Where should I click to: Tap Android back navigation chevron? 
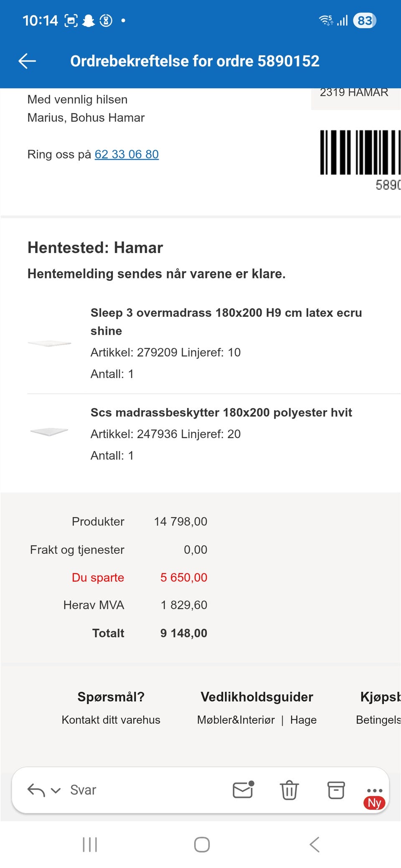click(x=315, y=844)
